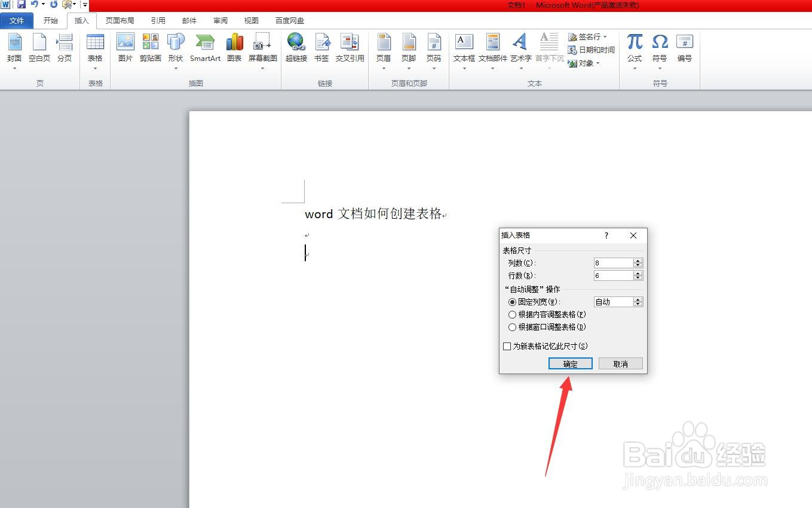Image resolution: width=812 pixels, height=508 pixels.
Task: Increase 列数 using the up stepper arrow
Action: pyautogui.click(x=638, y=260)
